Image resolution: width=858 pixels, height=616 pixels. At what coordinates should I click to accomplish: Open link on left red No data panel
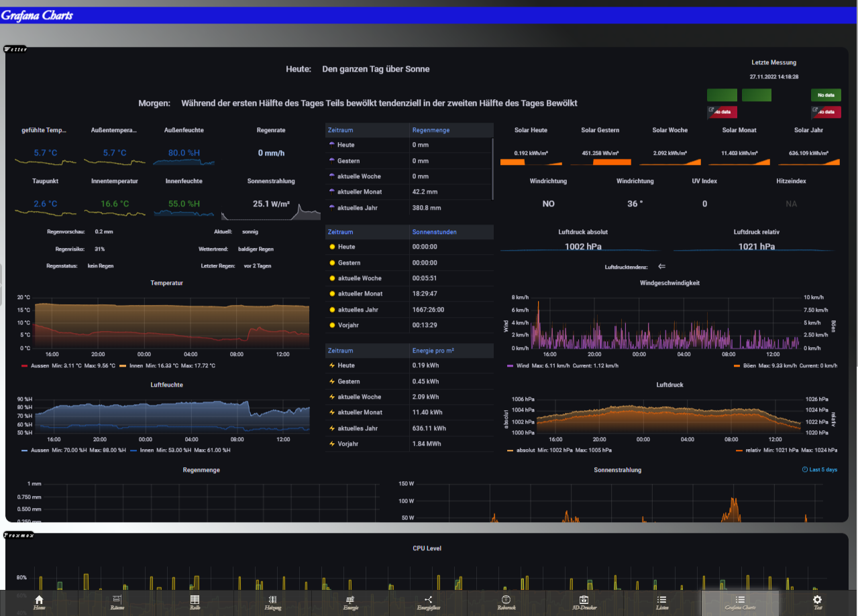tap(712, 110)
